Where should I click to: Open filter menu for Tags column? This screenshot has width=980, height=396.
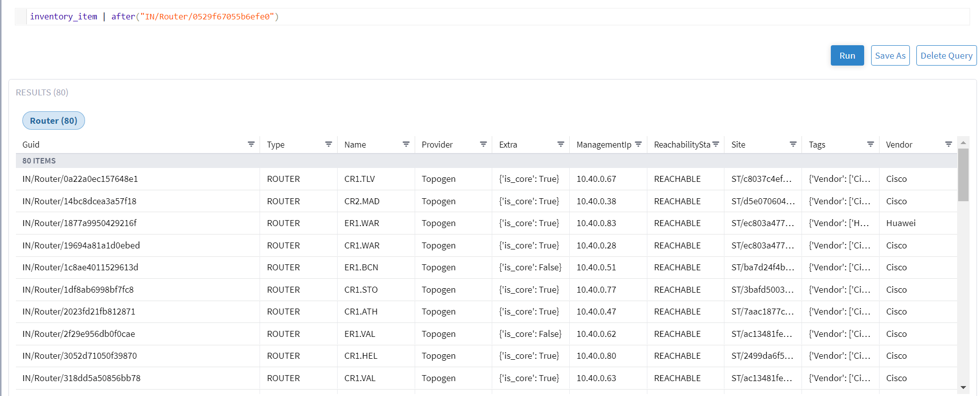pyautogui.click(x=871, y=144)
